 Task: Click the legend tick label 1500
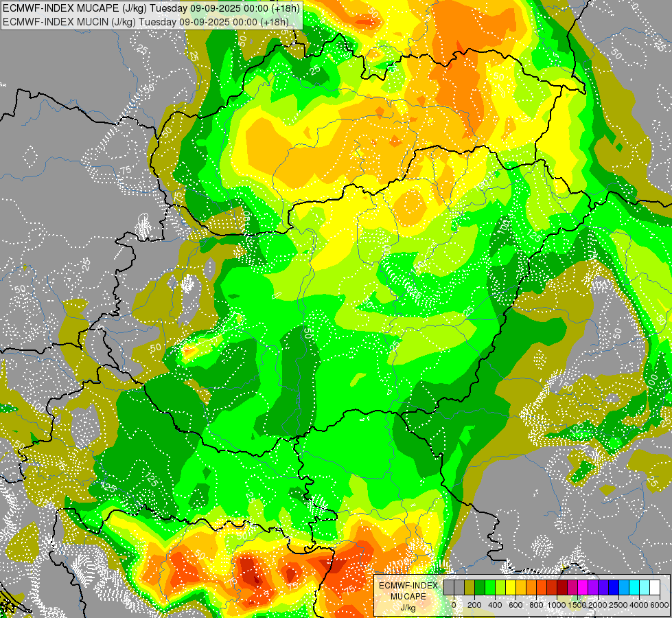577,605
